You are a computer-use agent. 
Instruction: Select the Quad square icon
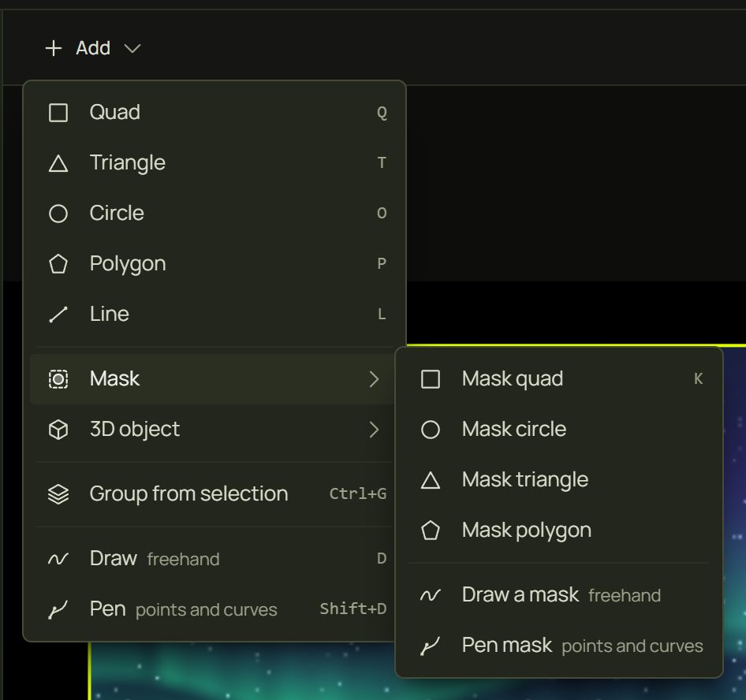coord(58,113)
